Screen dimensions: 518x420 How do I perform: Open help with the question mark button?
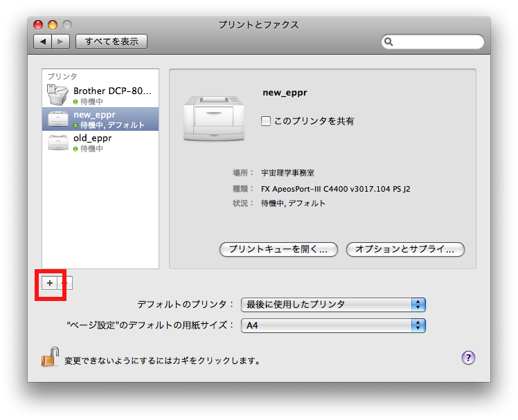point(468,358)
